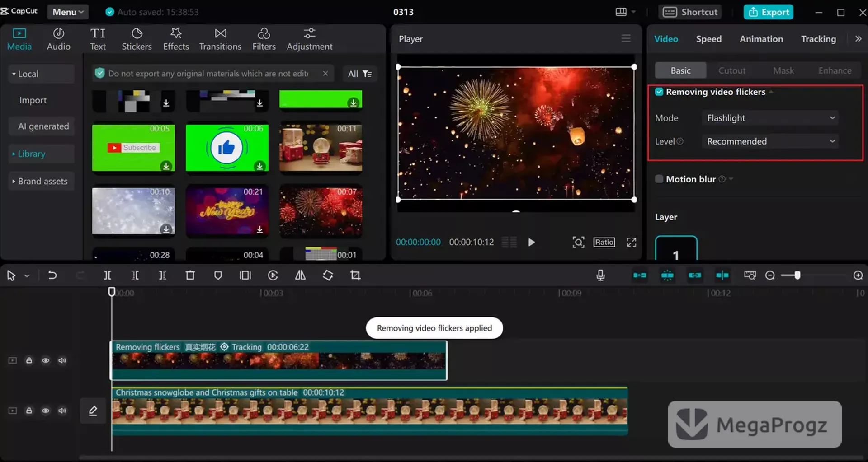Screen dimensions: 868x462
Task: Open the Stickers panel
Action: 137,39
